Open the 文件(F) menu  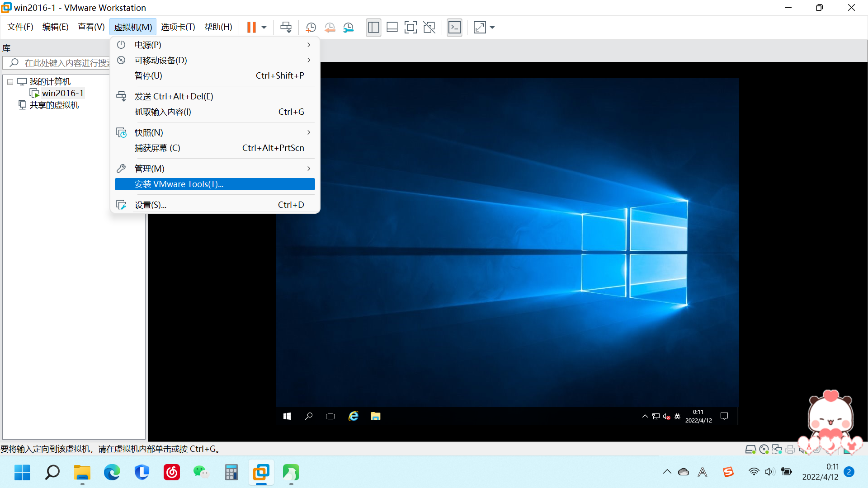pos(20,27)
